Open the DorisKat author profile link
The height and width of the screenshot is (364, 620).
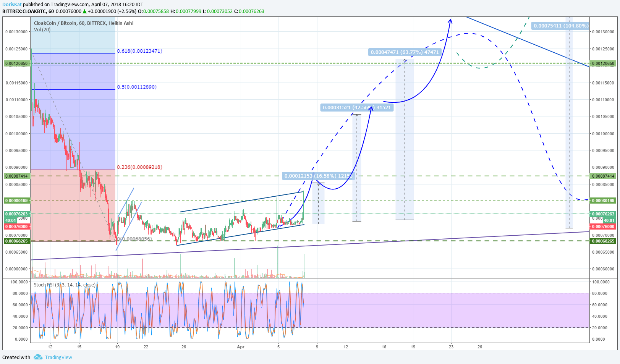click(12, 5)
